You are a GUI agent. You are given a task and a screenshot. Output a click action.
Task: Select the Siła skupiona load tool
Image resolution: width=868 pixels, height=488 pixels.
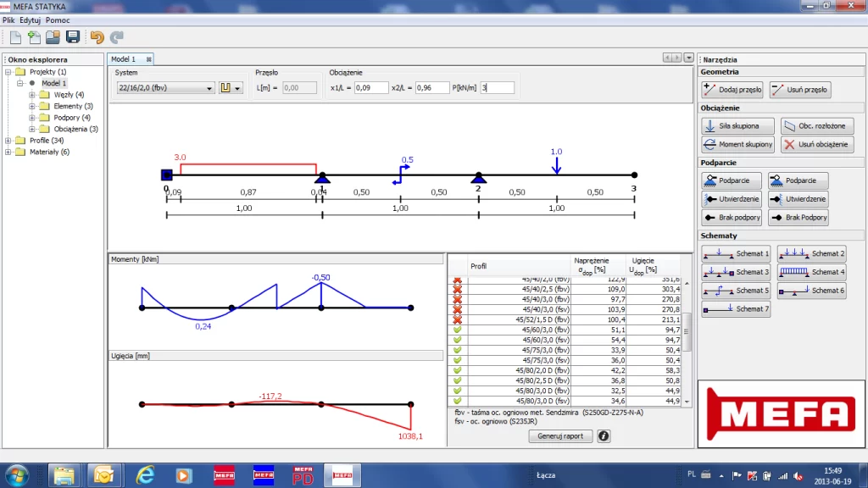[737, 126]
